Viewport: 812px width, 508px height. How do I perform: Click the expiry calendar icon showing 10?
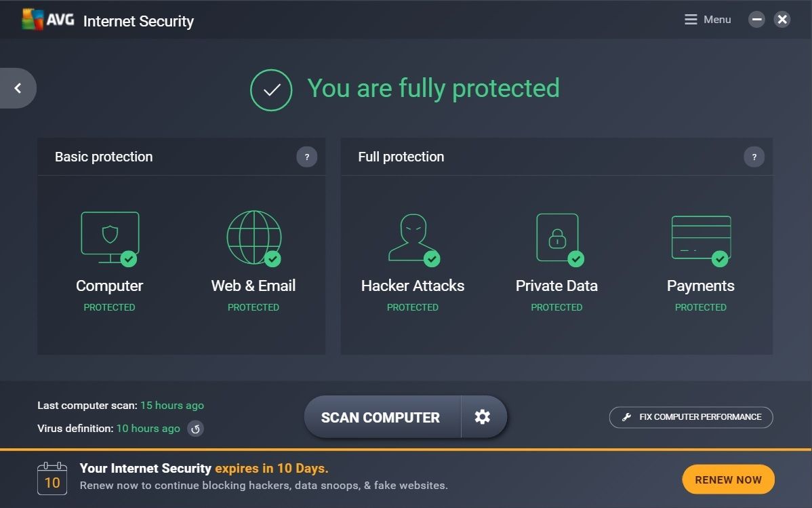pyautogui.click(x=51, y=478)
